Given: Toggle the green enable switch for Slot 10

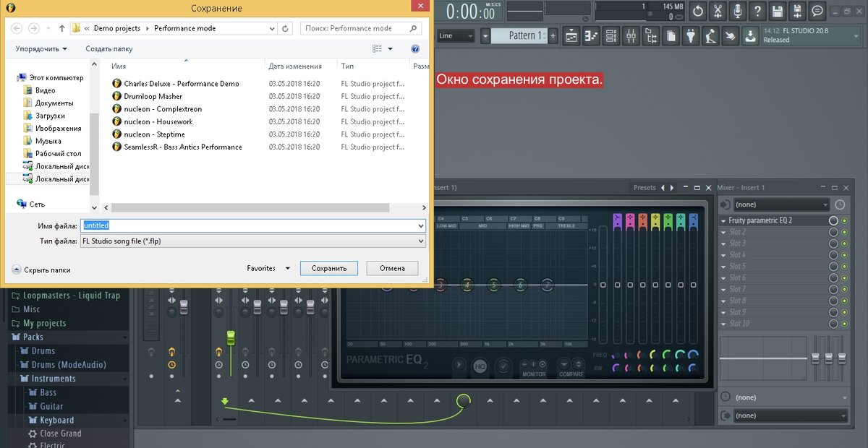Looking at the screenshot, I should (x=844, y=324).
